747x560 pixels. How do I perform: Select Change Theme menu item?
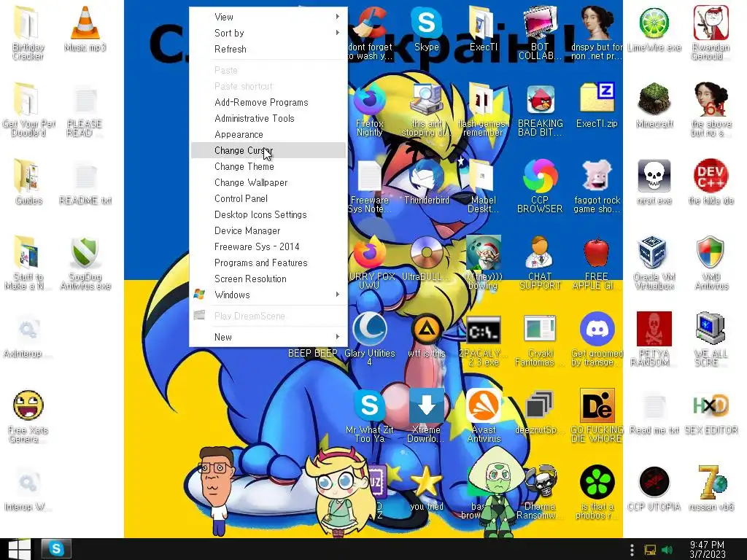268,166
